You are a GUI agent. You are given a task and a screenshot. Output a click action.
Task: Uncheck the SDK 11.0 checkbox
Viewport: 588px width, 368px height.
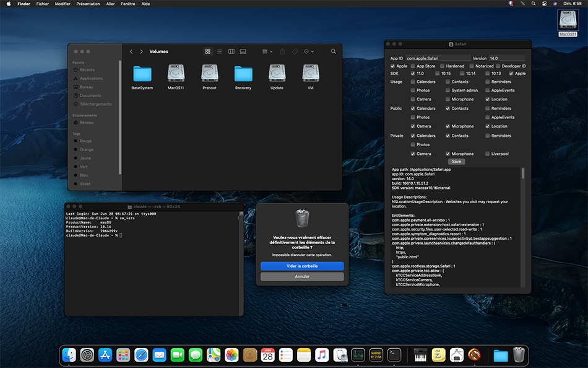(x=413, y=74)
